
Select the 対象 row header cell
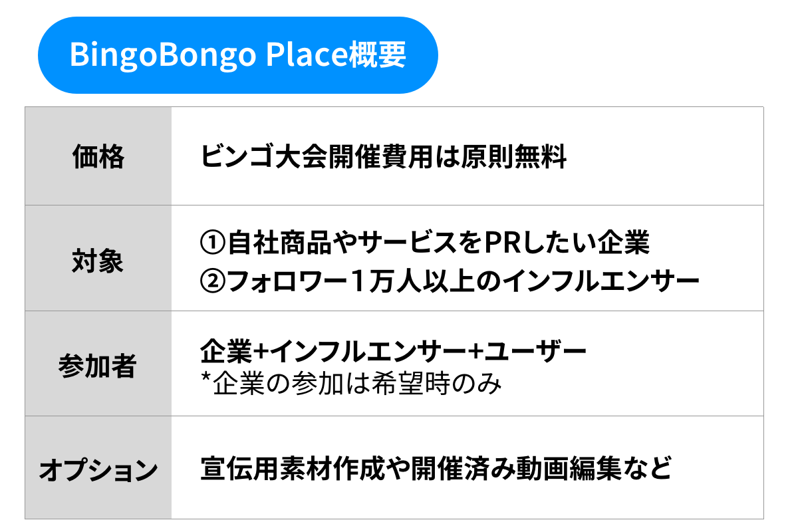98,261
